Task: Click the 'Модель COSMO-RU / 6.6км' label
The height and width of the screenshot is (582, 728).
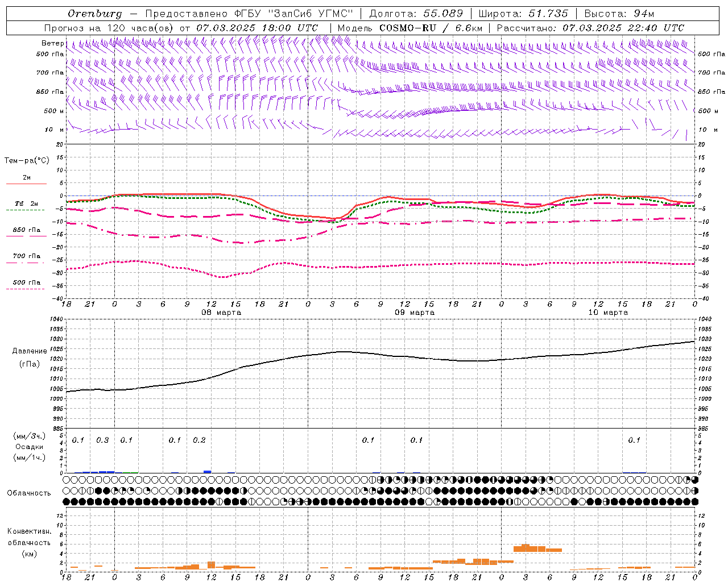Action: tap(410, 27)
